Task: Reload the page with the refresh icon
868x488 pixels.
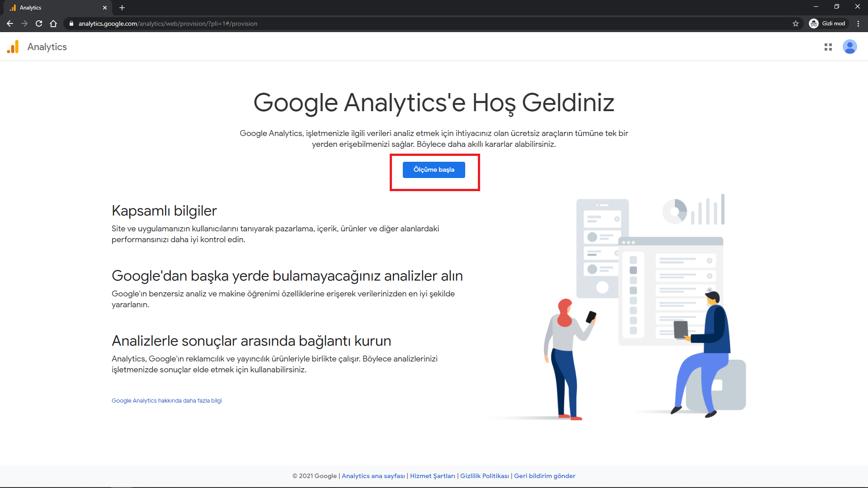Action: [39, 23]
